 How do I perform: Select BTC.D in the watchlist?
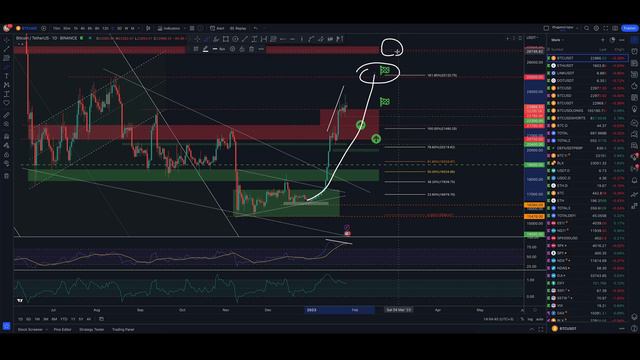tap(587, 126)
